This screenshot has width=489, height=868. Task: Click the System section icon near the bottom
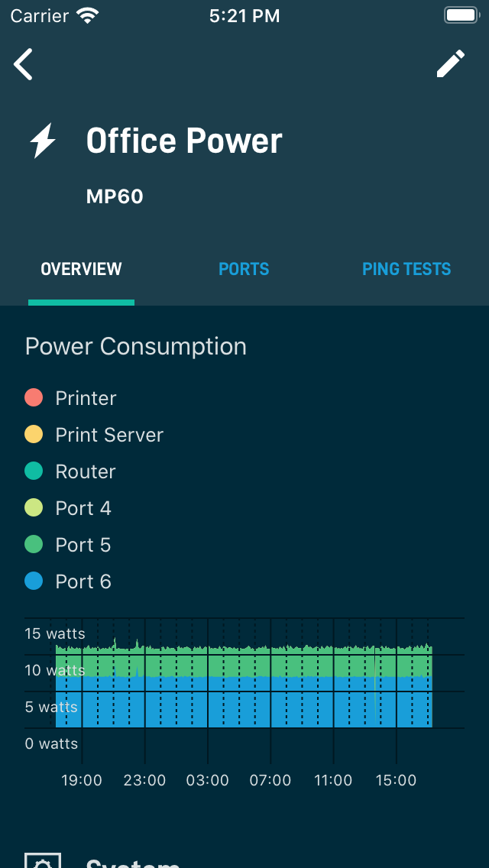pyautogui.click(x=43, y=860)
